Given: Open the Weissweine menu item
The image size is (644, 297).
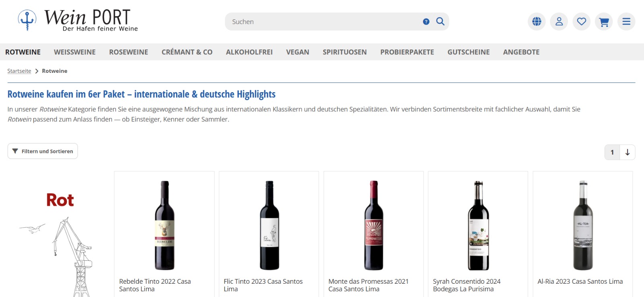Looking at the screenshot, I should [x=75, y=52].
